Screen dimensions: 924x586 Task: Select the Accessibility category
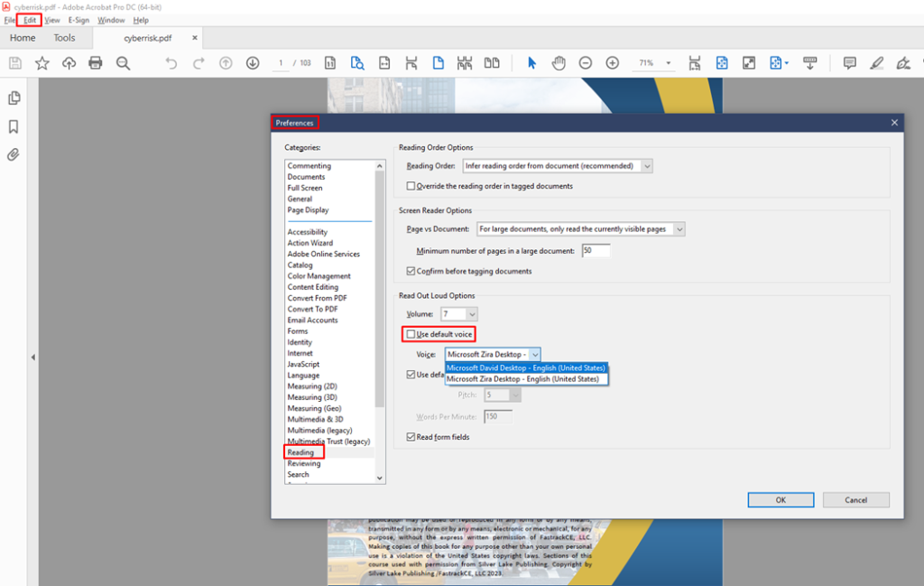coord(307,232)
